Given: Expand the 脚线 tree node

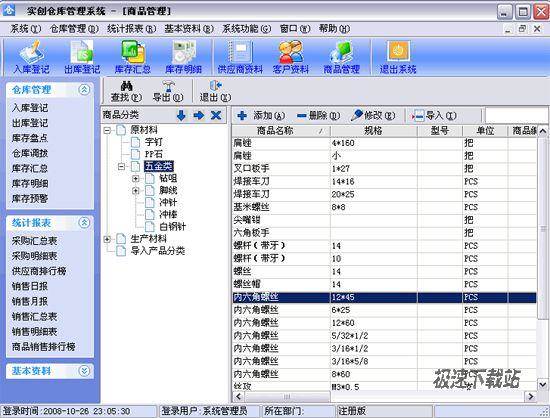Looking at the screenshot, I should [136, 191].
